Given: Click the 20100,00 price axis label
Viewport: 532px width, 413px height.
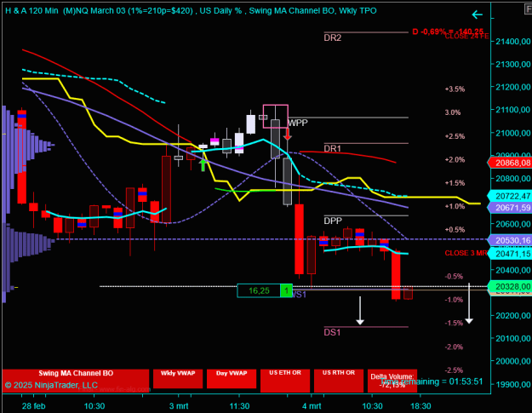Looking at the screenshot, I should coord(513,338).
